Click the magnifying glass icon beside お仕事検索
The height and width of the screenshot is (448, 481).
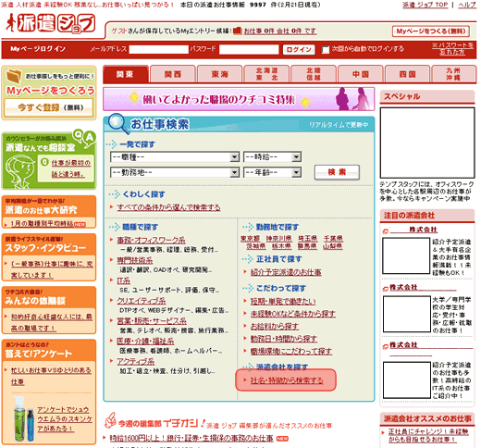(117, 123)
